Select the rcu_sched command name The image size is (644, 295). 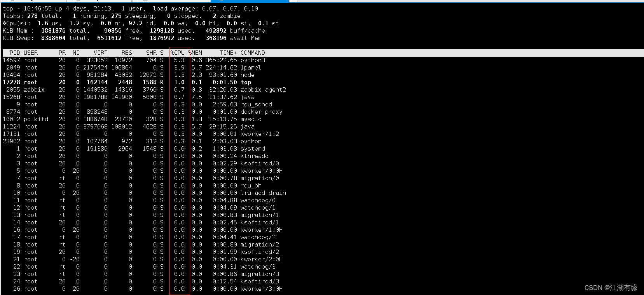tap(256, 104)
